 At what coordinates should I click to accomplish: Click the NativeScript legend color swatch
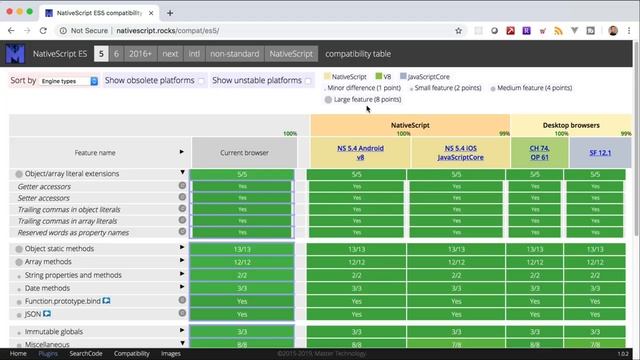coord(327,76)
